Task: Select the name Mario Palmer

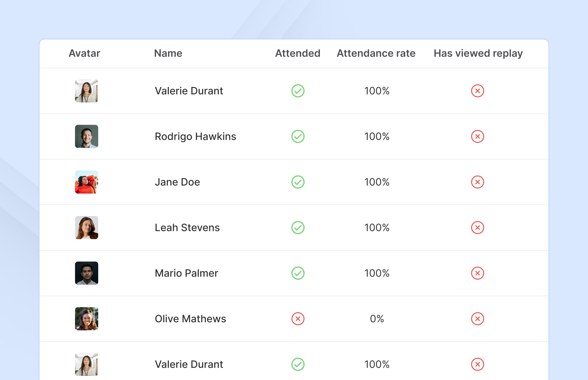Action: (x=186, y=273)
